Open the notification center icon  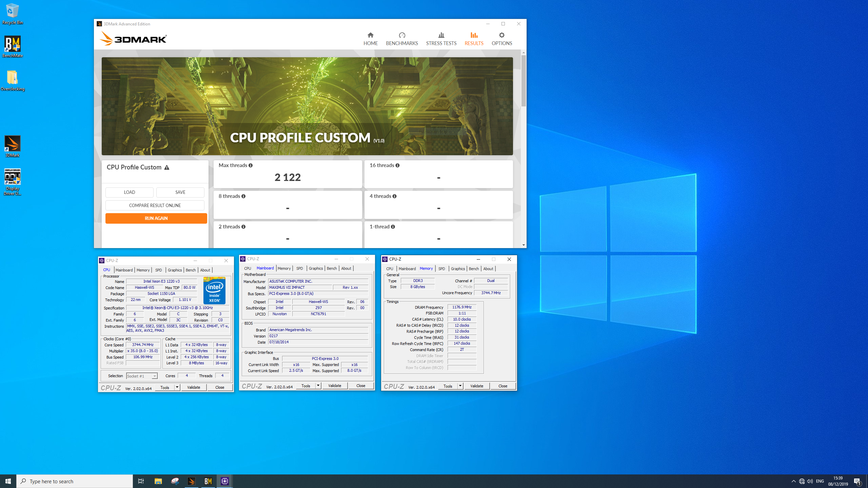coord(857,481)
